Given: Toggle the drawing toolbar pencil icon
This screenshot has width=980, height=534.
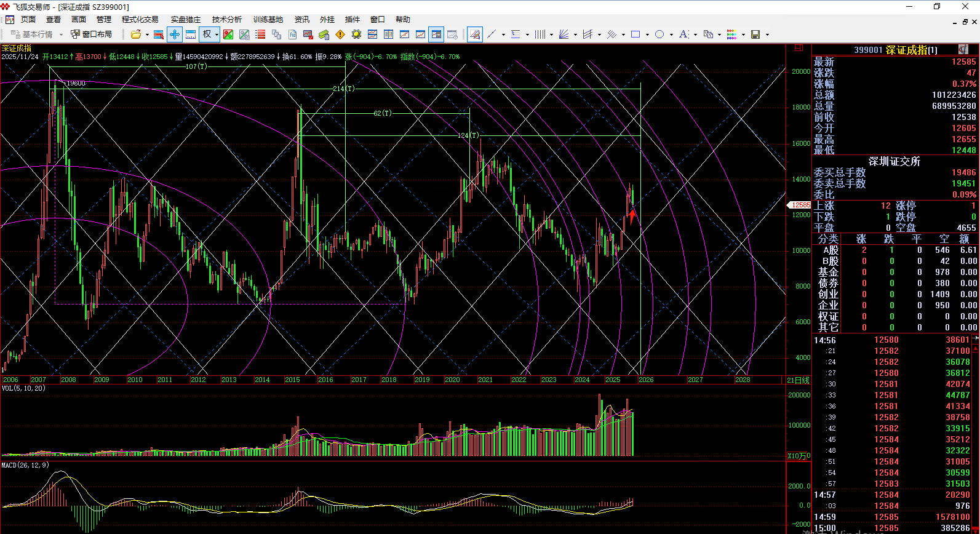Looking at the screenshot, I should tap(474, 34).
